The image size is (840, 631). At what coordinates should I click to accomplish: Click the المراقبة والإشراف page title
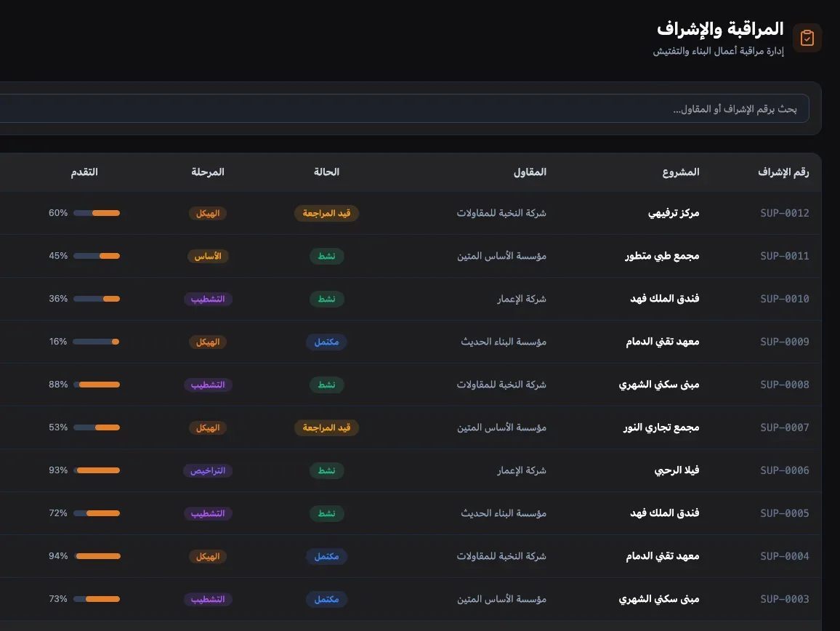[x=720, y=29]
